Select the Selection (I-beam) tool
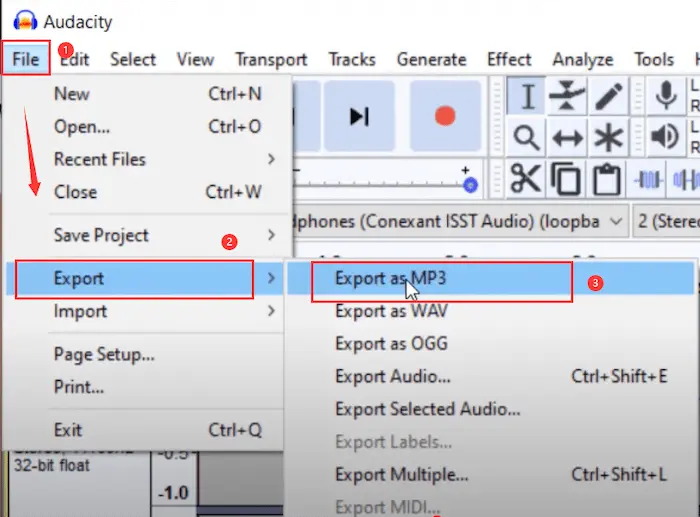The image size is (700, 517). coord(527,96)
